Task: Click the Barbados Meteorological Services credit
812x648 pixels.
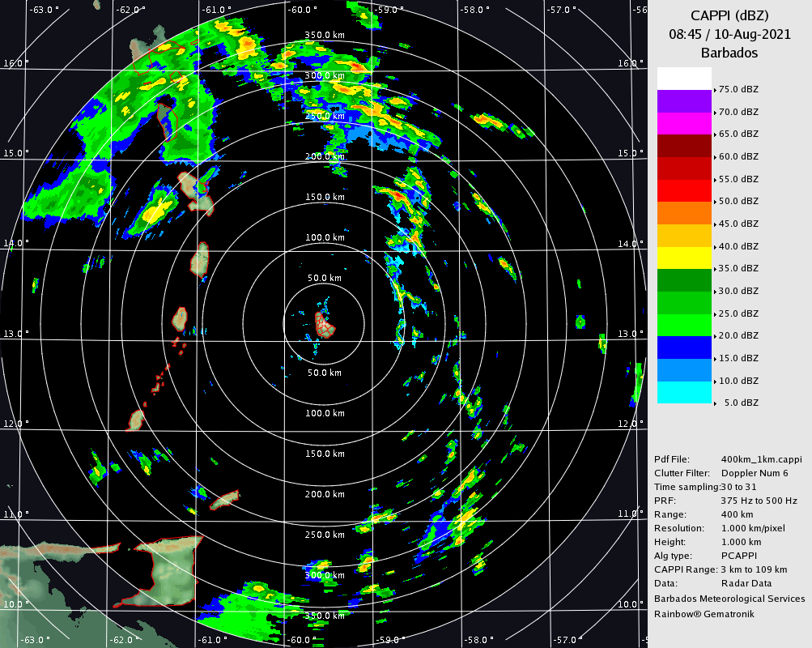Action: click(729, 599)
